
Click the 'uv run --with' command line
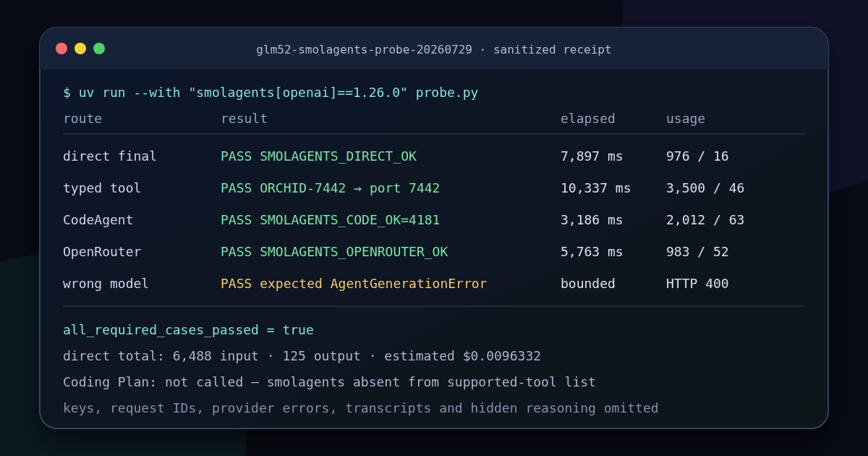click(x=271, y=93)
